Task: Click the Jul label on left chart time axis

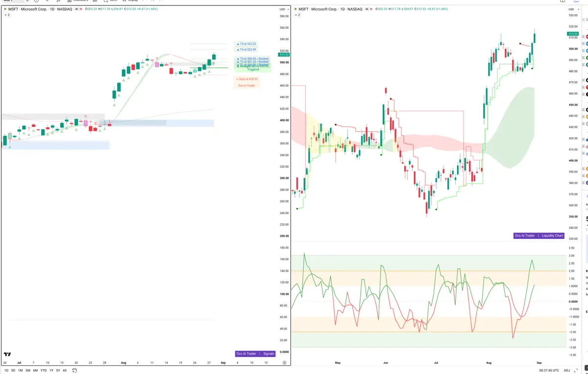Action: click(19, 363)
